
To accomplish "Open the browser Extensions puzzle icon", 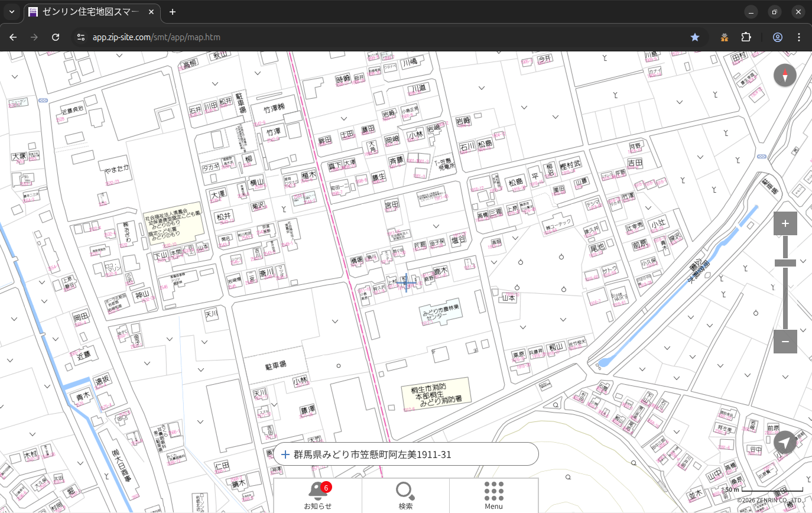I will point(746,37).
